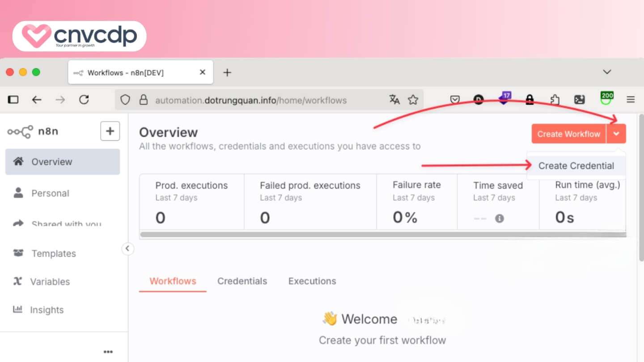The width and height of the screenshot is (644, 362).
Task: Open the three-dot menu in sidebar bottom
Action: tap(108, 352)
